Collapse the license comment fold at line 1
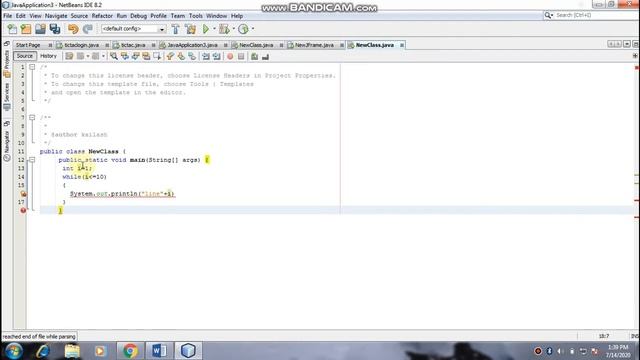This screenshot has width=640, height=360. [x=32, y=67]
